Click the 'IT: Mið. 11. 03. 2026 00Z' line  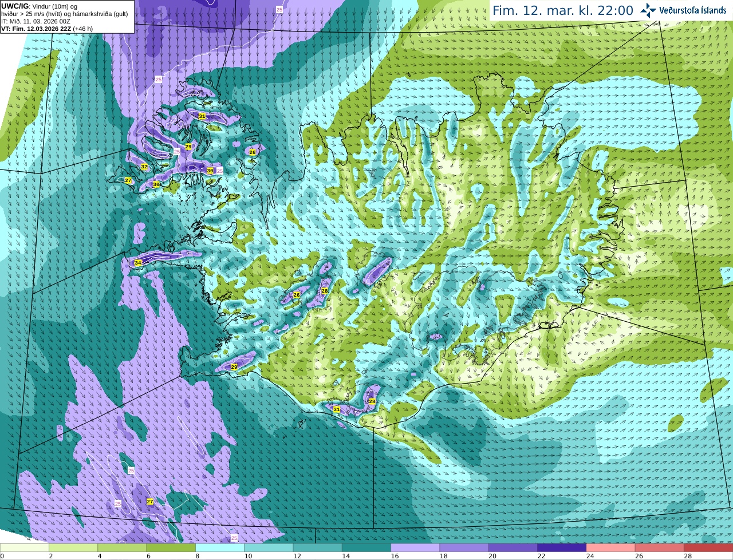36,21
